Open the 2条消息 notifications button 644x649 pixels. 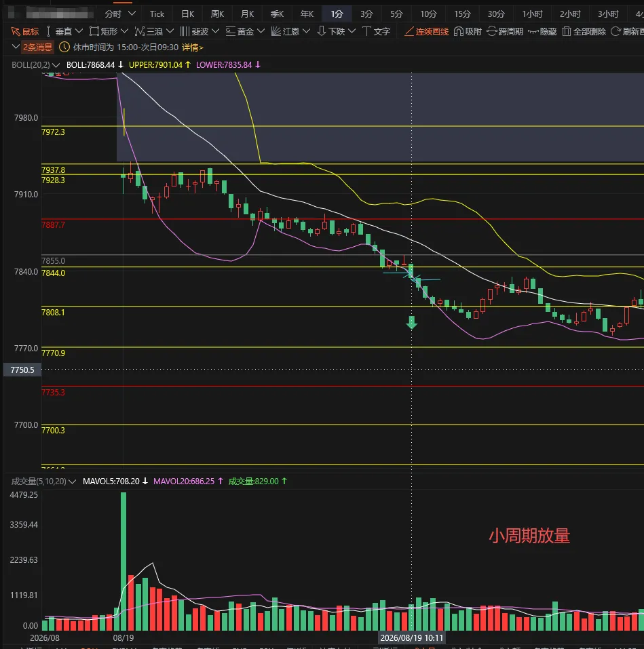38,47
